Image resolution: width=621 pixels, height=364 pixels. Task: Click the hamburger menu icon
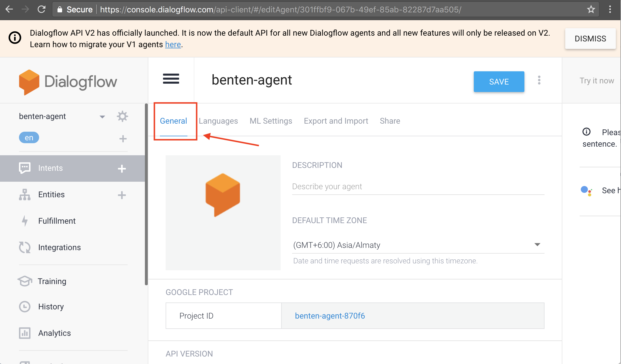(x=171, y=79)
